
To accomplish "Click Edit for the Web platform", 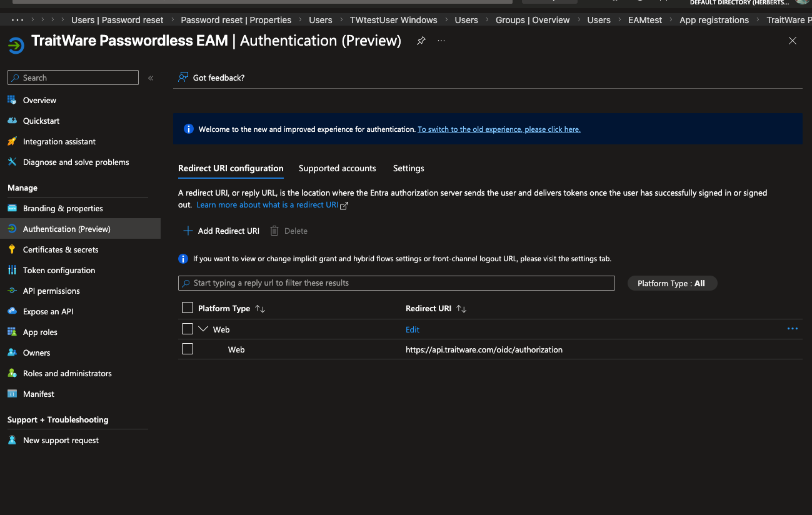I will click(413, 329).
